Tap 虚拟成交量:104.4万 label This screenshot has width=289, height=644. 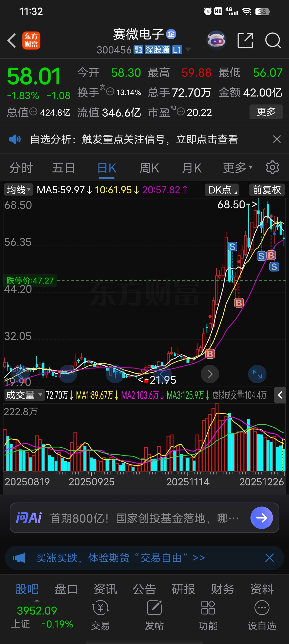[x=239, y=395]
